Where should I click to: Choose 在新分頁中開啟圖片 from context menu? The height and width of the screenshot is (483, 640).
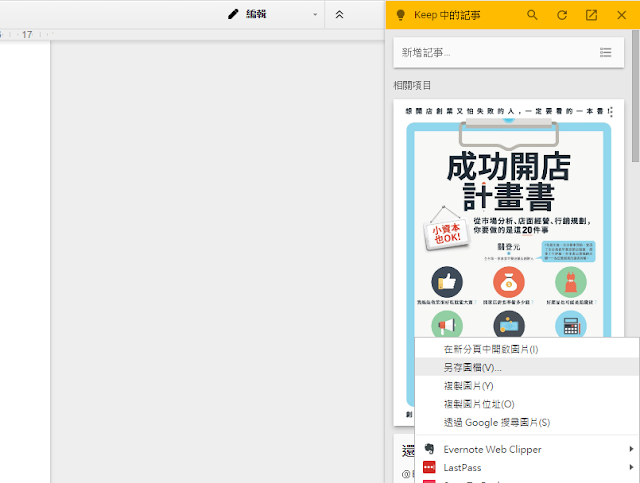click(x=527, y=349)
